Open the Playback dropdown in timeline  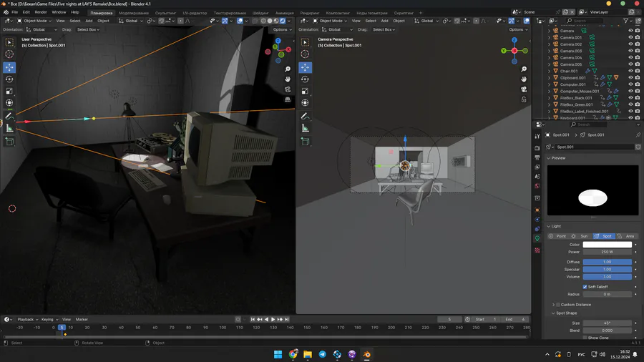coord(27,319)
